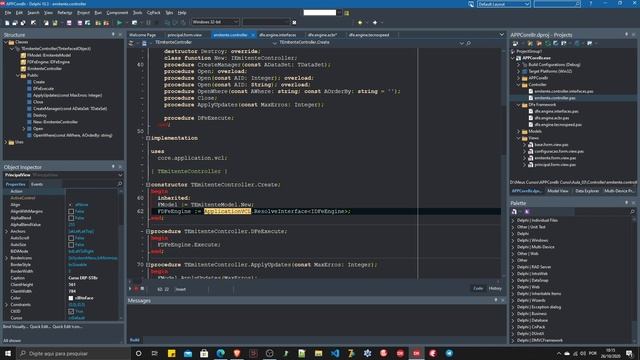Open Visual Studio Code from taskbar
Image resolution: width=640 pixels, height=360 pixels.
pyautogui.click(x=335, y=353)
